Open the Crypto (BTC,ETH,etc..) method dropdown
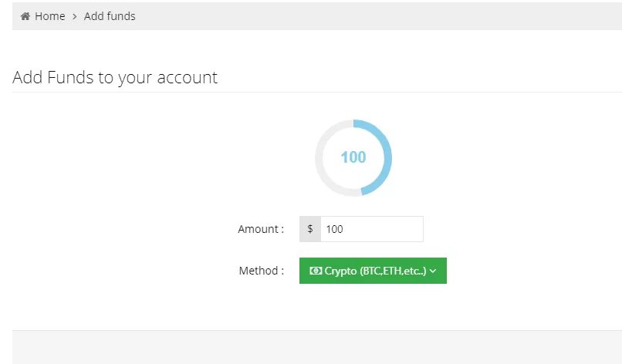Viewport: 622px width, 364px height. pos(373,271)
